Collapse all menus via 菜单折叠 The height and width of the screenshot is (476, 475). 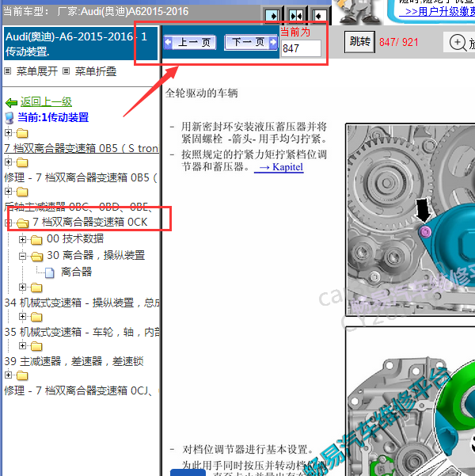[x=96, y=71]
